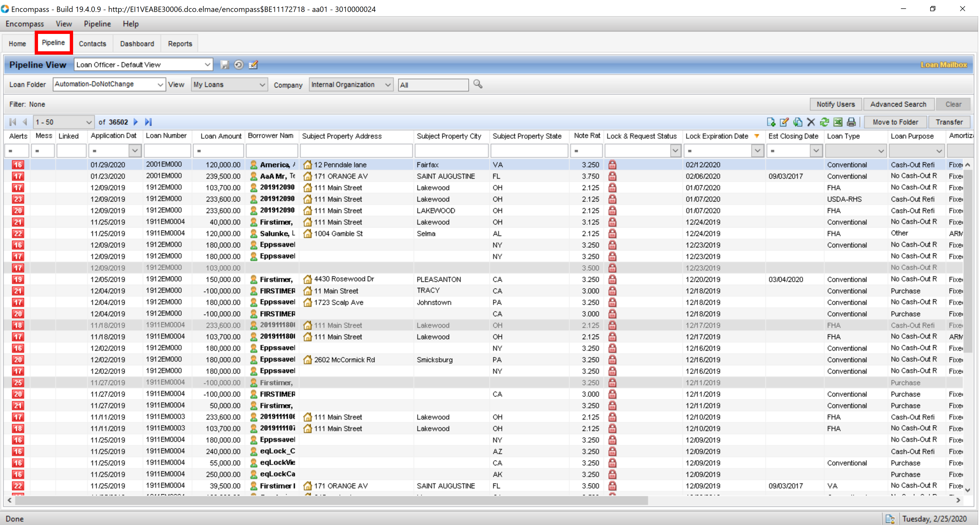Image resolution: width=980 pixels, height=525 pixels.
Task: Expand the Pipeline View selector dropdown
Action: click(207, 65)
